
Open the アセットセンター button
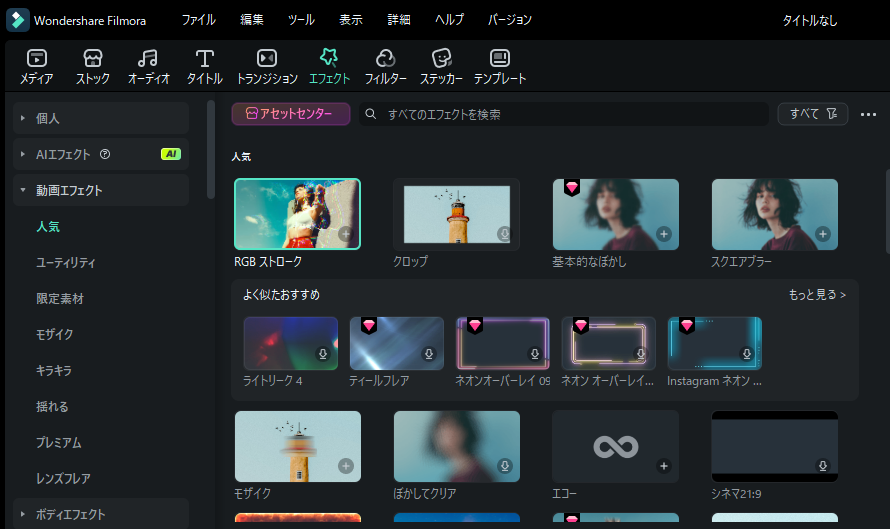pos(291,114)
